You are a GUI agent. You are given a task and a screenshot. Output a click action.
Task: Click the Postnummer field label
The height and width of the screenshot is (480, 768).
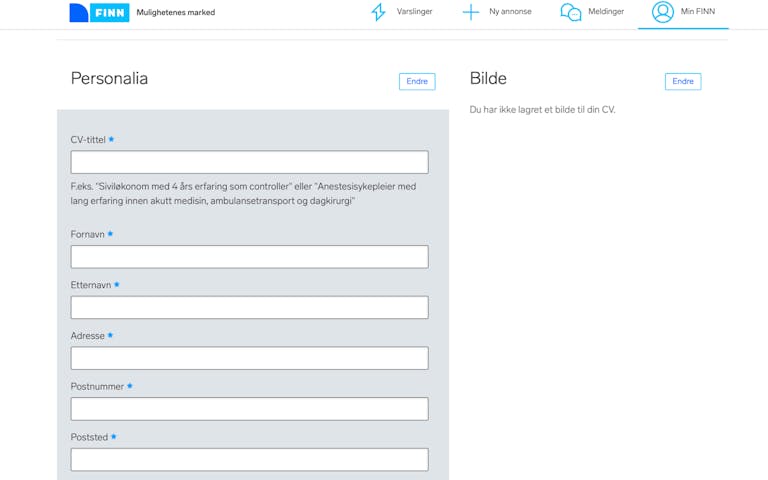pyautogui.click(x=97, y=386)
